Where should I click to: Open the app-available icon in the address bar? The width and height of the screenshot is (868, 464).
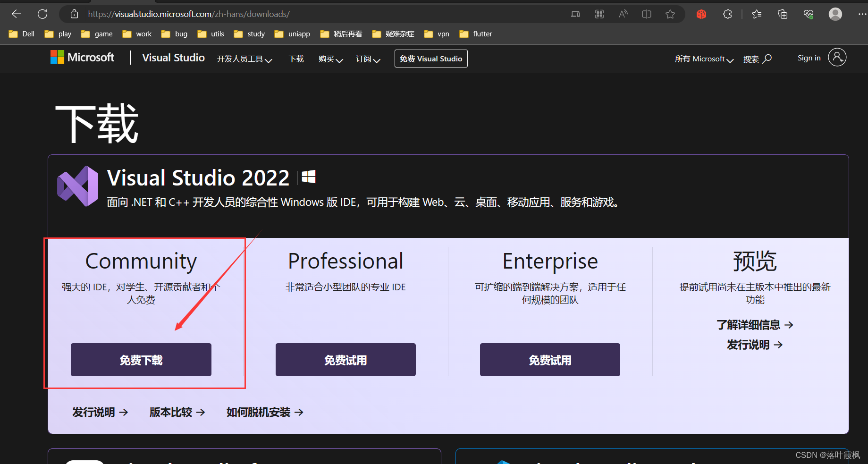coord(575,14)
